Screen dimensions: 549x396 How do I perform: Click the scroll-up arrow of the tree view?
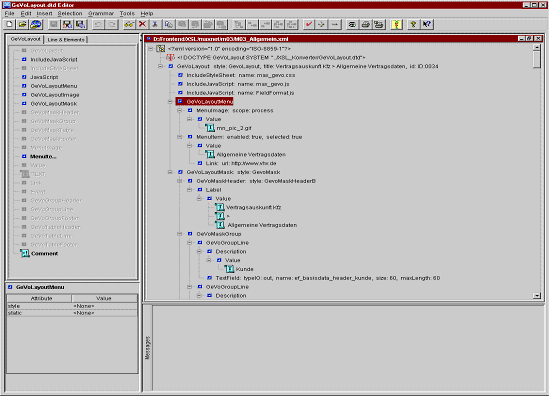click(x=537, y=47)
